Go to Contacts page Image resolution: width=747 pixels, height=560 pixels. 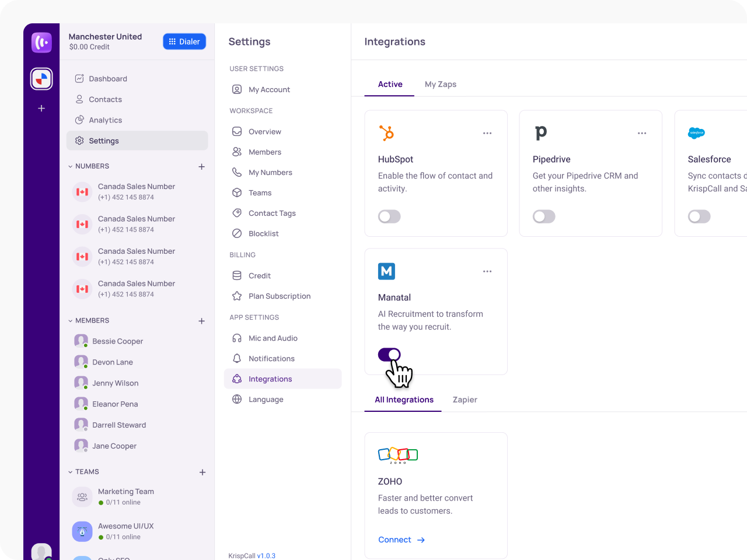137,100
